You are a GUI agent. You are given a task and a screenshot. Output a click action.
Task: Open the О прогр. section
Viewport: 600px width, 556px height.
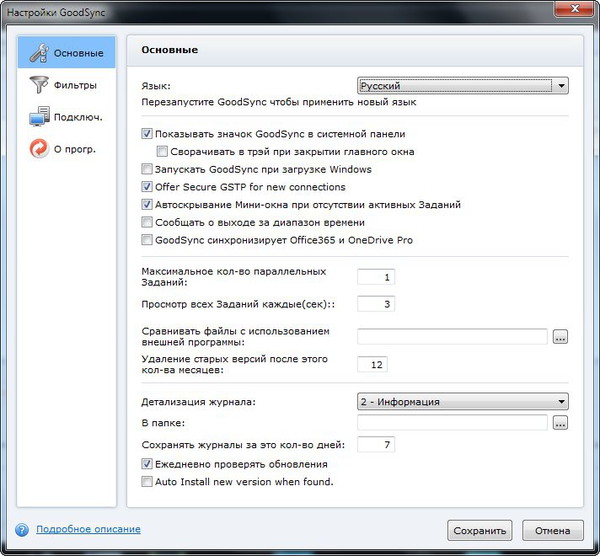pos(76,149)
